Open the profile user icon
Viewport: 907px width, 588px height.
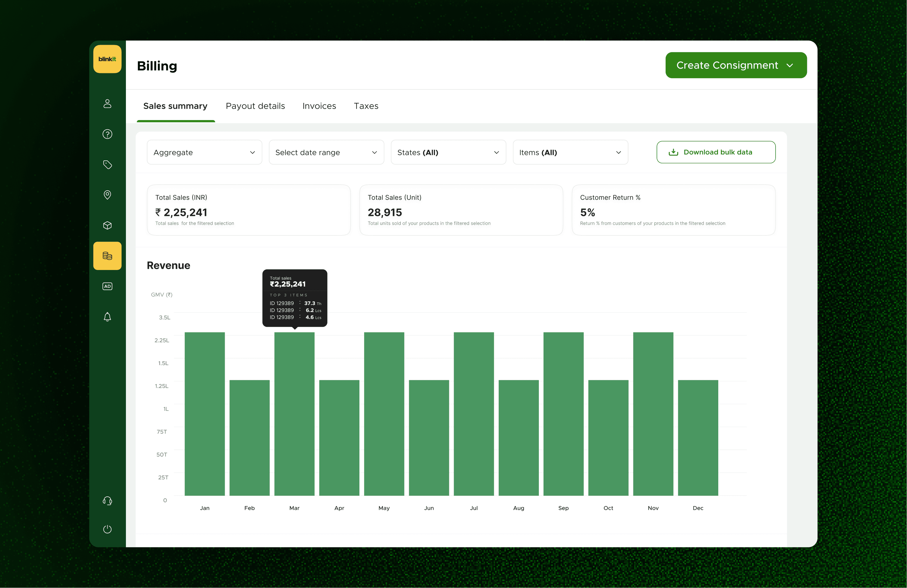[x=107, y=103]
